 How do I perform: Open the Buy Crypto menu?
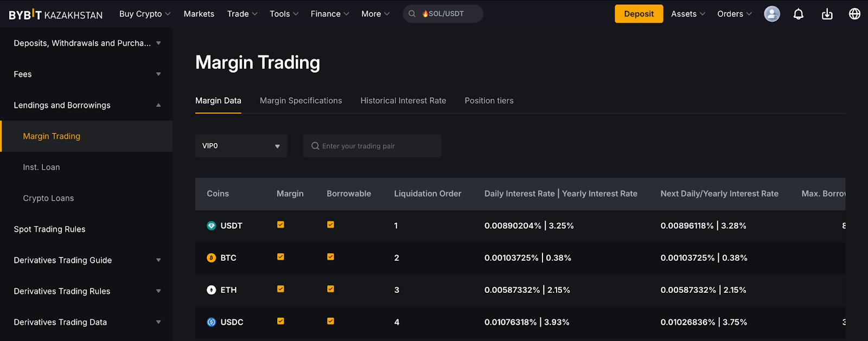144,14
